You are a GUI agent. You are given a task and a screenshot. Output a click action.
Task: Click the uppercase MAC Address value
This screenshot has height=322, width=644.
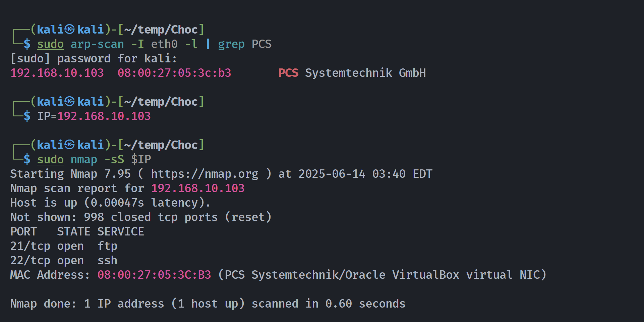coord(154,275)
